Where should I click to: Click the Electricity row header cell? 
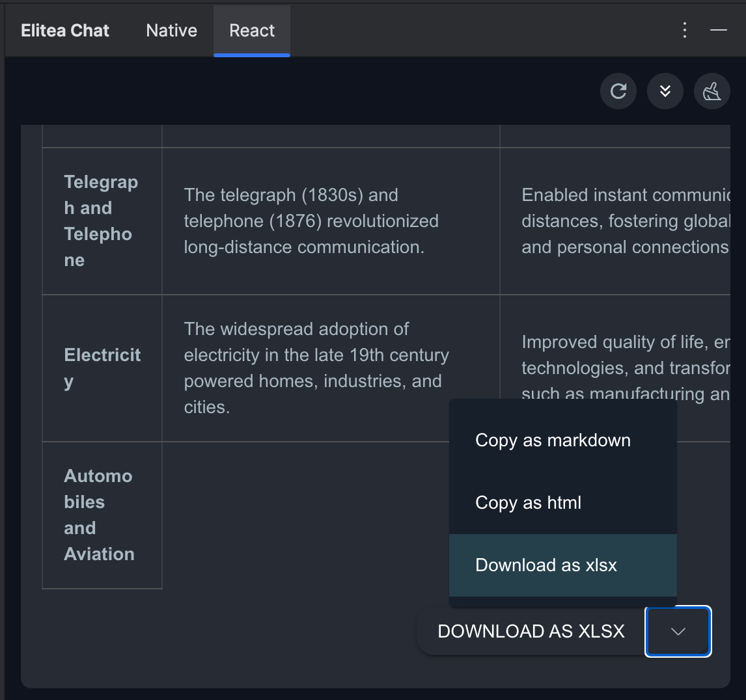click(x=102, y=368)
